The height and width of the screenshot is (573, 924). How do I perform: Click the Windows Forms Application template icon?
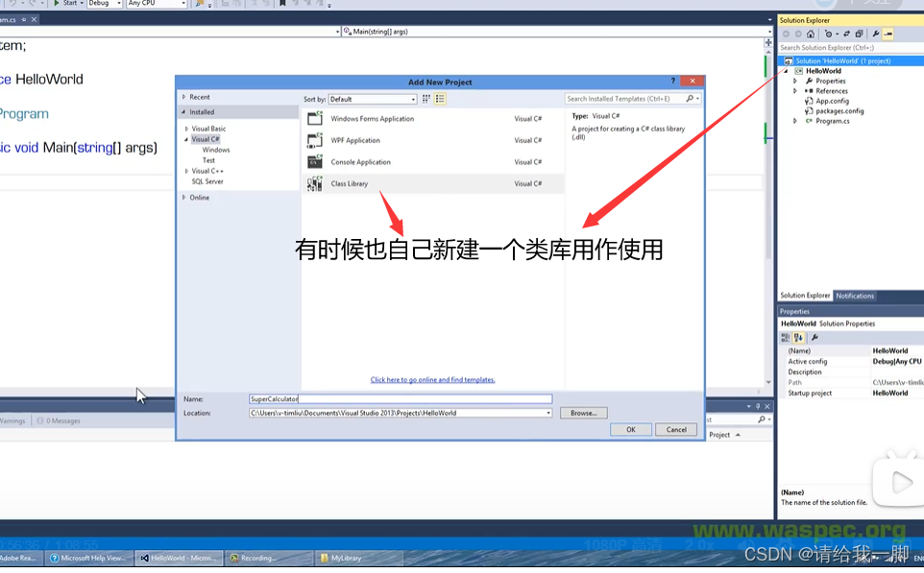pyautogui.click(x=315, y=118)
